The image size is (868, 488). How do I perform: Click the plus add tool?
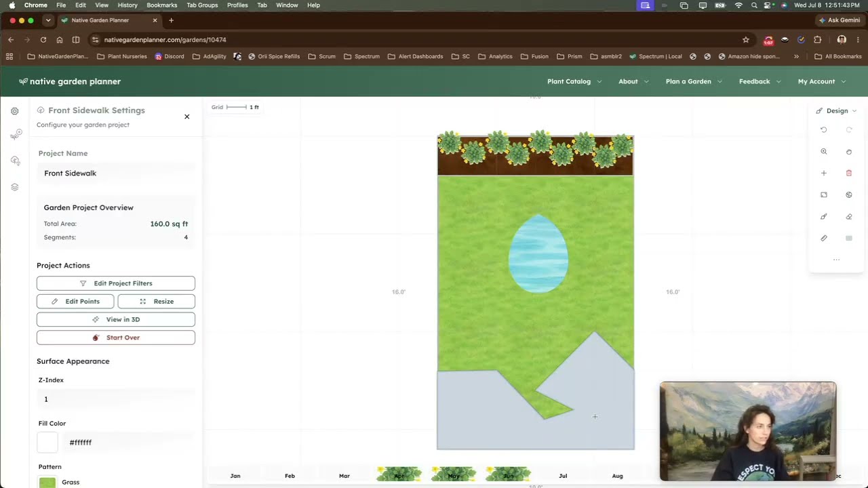824,174
